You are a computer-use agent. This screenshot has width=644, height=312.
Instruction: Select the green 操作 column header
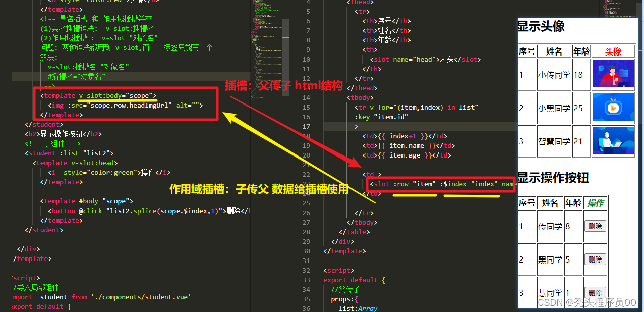point(595,202)
